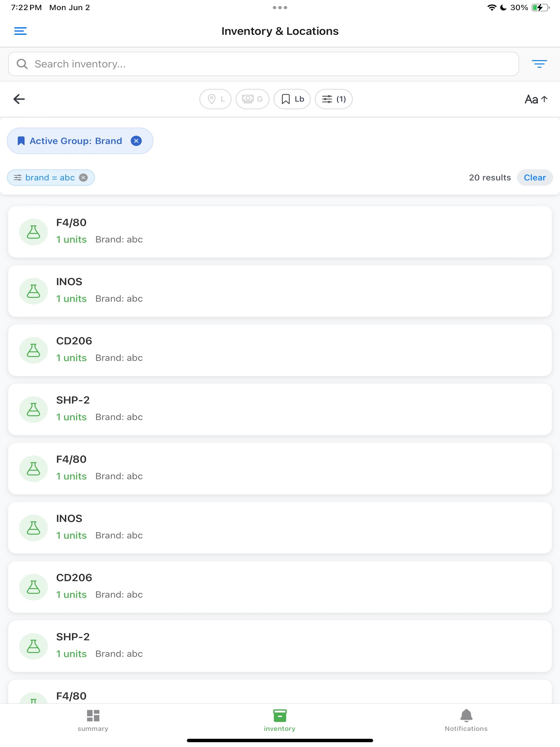
Task: Switch to the summary tab
Action: point(93,721)
